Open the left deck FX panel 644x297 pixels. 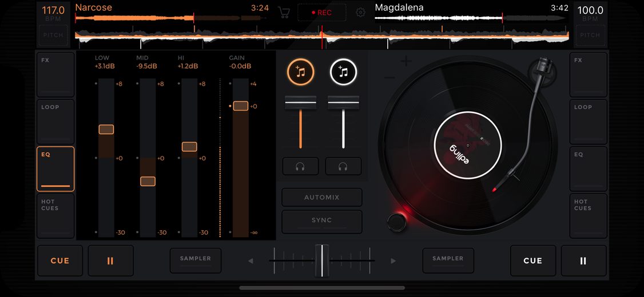point(55,75)
